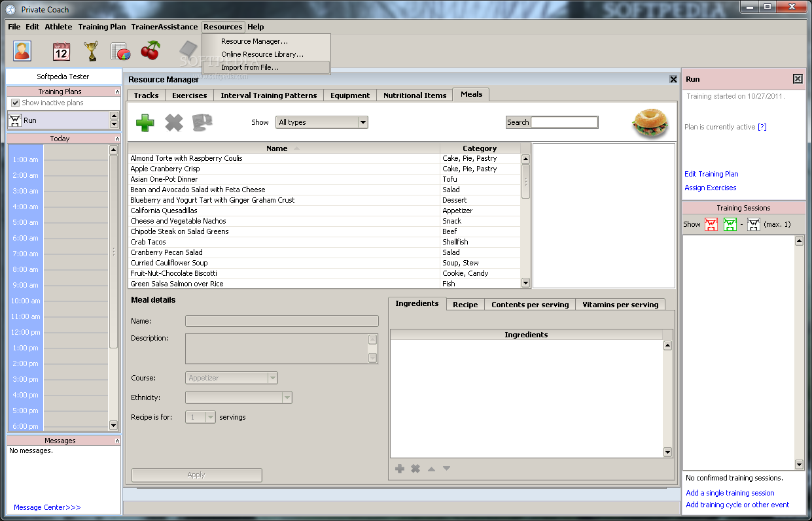Open the statistics pie chart icon
Viewport: 812px width, 521px height.
120,51
